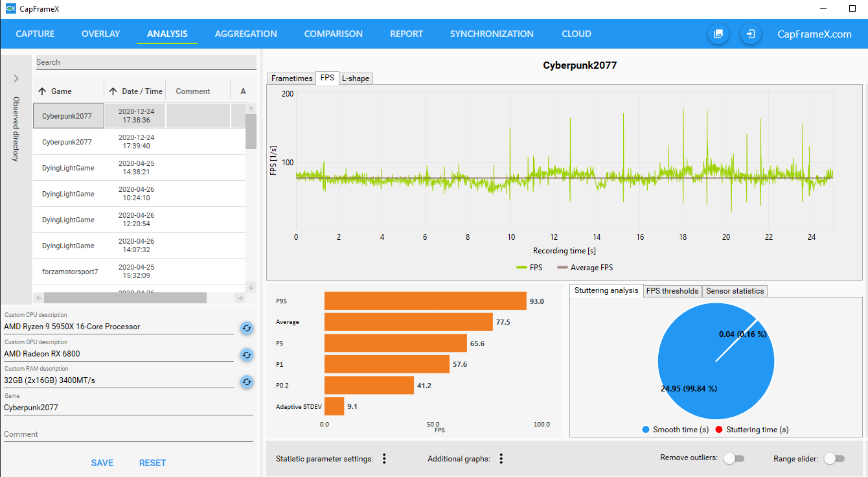
Task: Show the Frametimes chart tab
Action: (291, 78)
